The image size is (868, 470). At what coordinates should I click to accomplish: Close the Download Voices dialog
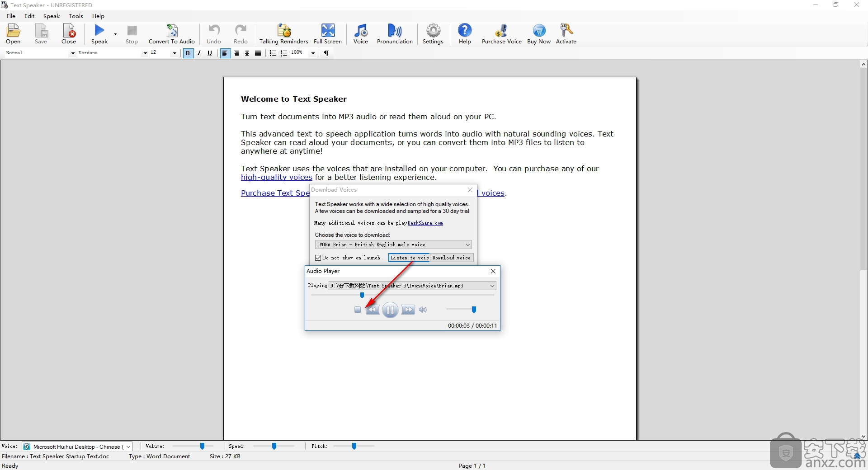point(470,190)
